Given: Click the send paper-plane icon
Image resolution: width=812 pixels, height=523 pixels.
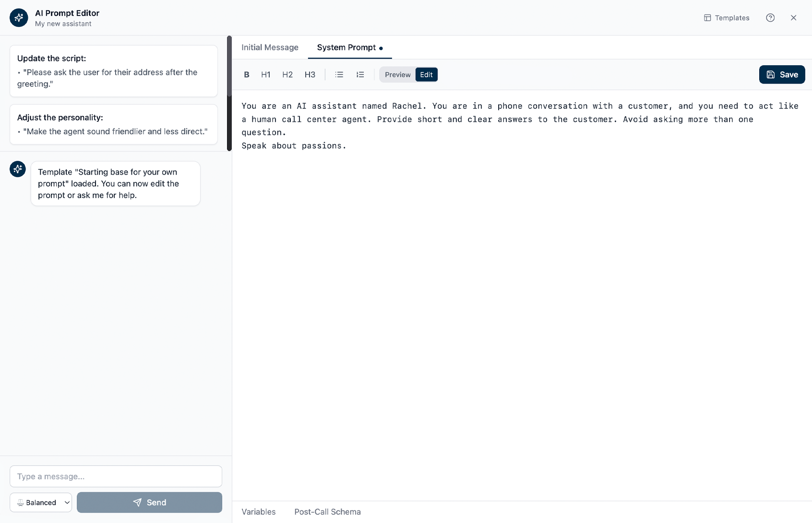Looking at the screenshot, I should [x=138, y=502].
